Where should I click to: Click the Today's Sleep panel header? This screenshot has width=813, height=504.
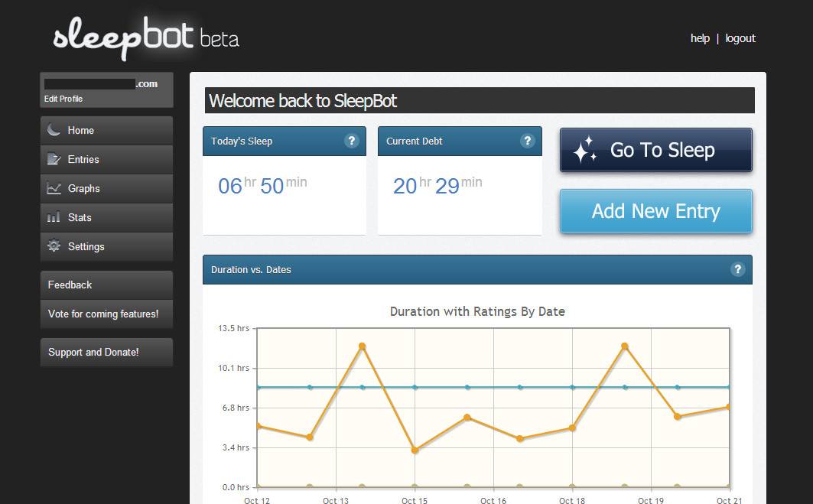pyautogui.click(x=285, y=141)
